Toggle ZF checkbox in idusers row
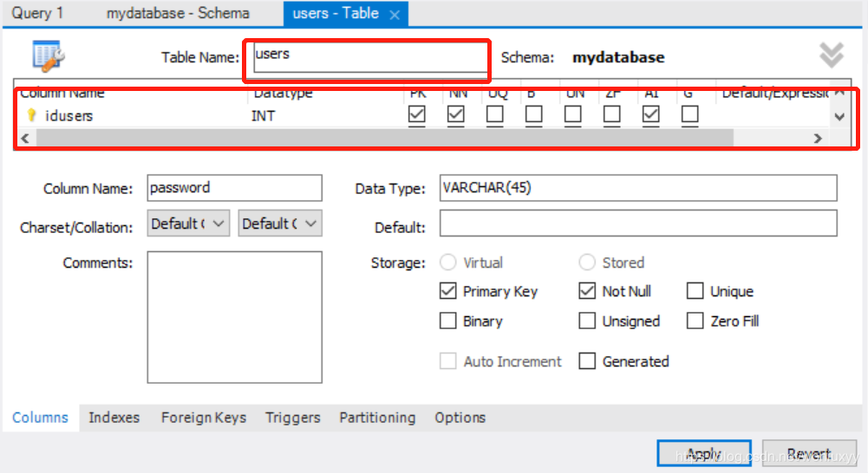 [611, 114]
